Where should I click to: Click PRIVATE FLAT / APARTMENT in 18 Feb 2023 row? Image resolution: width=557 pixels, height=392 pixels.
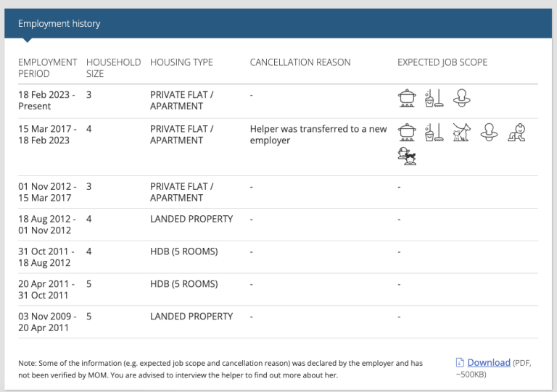click(181, 101)
